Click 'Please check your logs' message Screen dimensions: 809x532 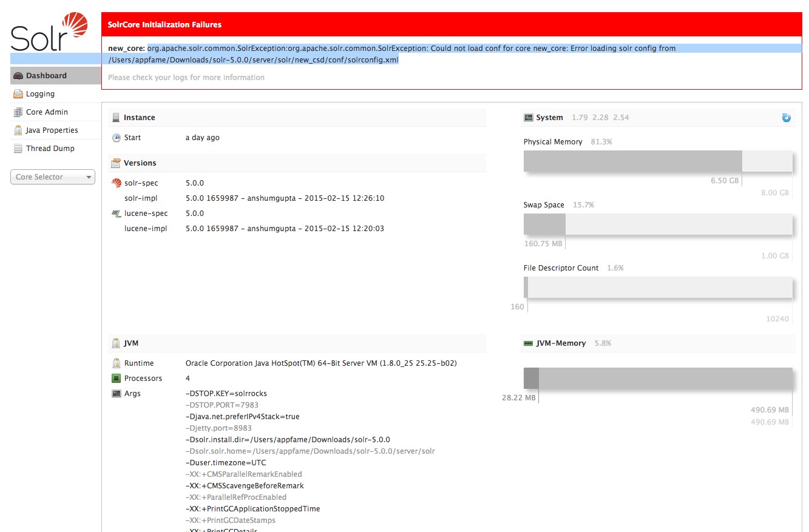[x=186, y=78]
